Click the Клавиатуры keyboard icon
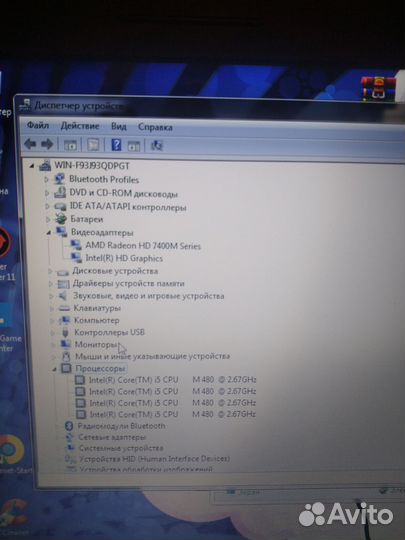This screenshot has height=540, width=405. (64, 308)
